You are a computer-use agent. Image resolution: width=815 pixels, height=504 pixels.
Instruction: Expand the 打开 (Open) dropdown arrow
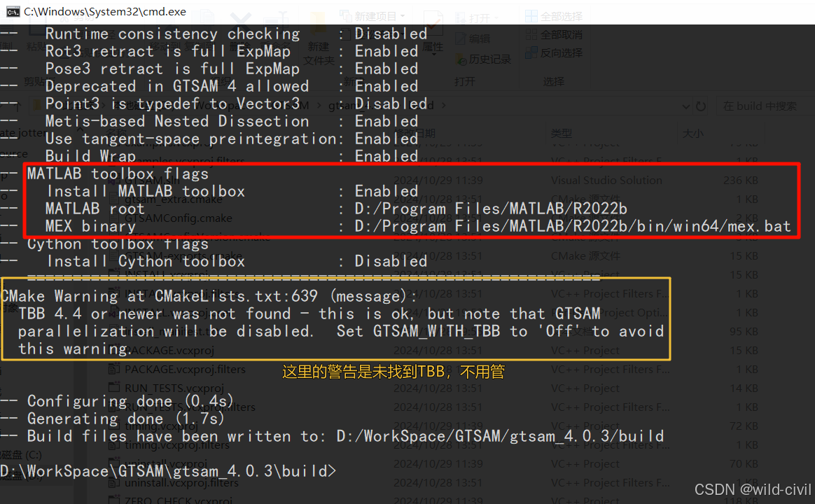496,16
